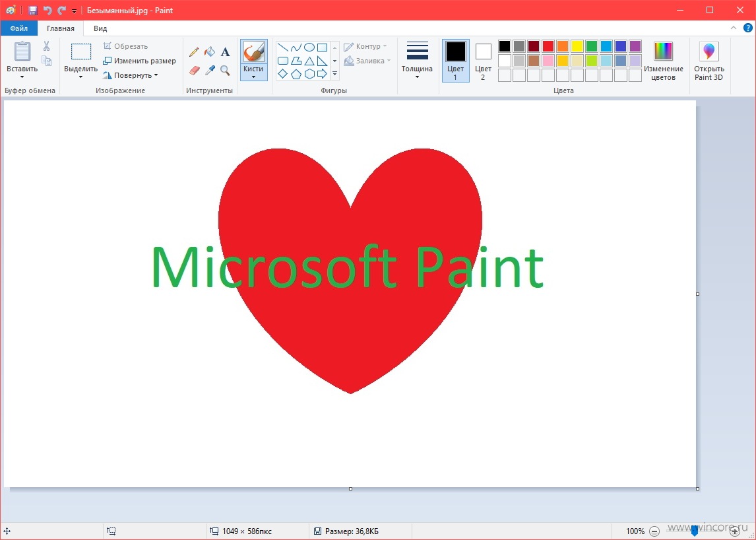Select the Oval shape
The width and height of the screenshot is (756, 540).
pyautogui.click(x=309, y=48)
